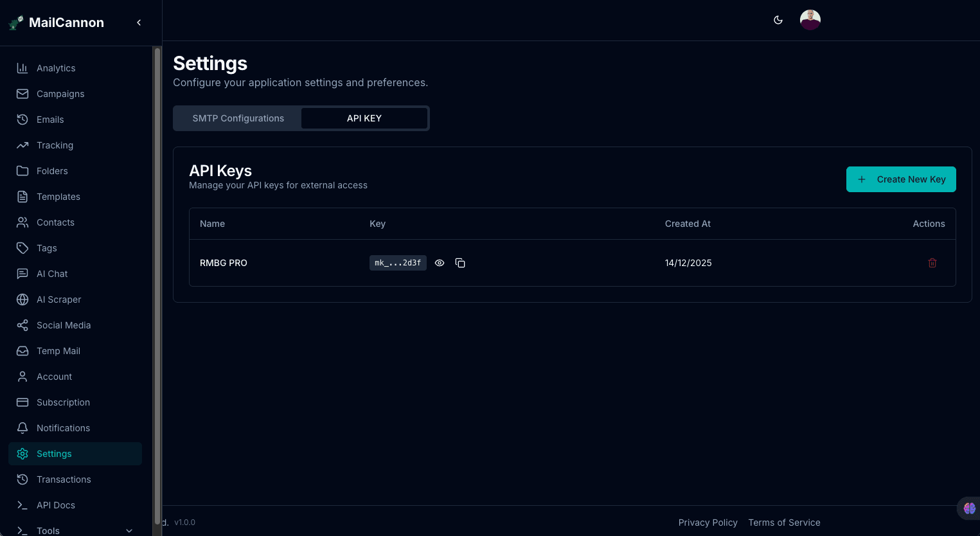Click the Contacts people icon
Screen dimensions: 980x536
click(22, 222)
